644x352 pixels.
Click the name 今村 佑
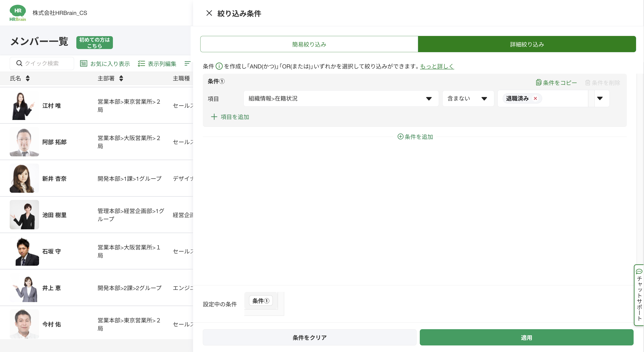pyautogui.click(x=51, y=324)
